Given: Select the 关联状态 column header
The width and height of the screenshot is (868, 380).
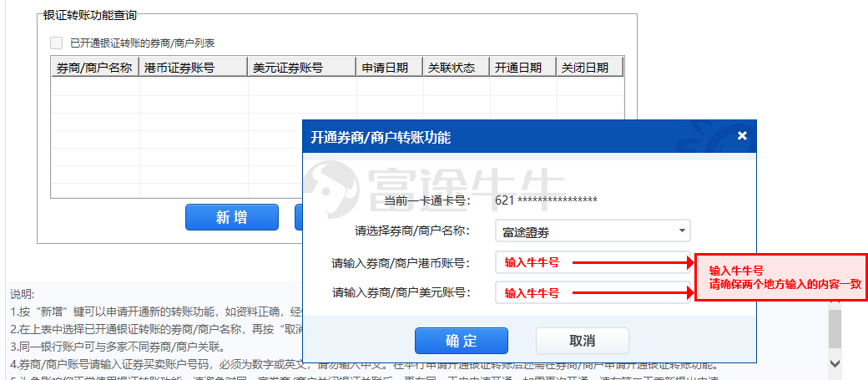Looking at the screenshot, I should [x=457, y=68].
